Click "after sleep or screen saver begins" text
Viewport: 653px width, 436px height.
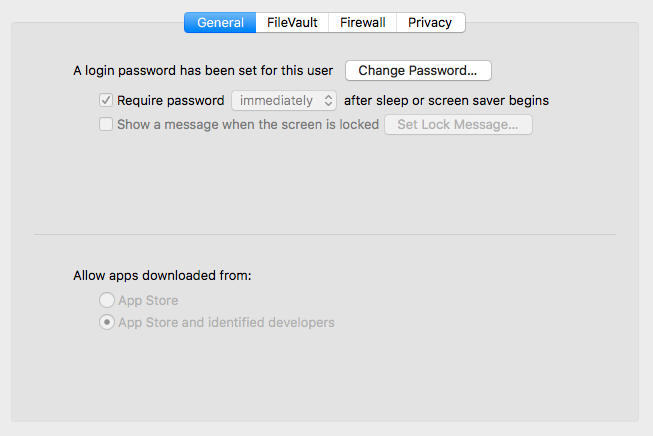click(446, 100)
